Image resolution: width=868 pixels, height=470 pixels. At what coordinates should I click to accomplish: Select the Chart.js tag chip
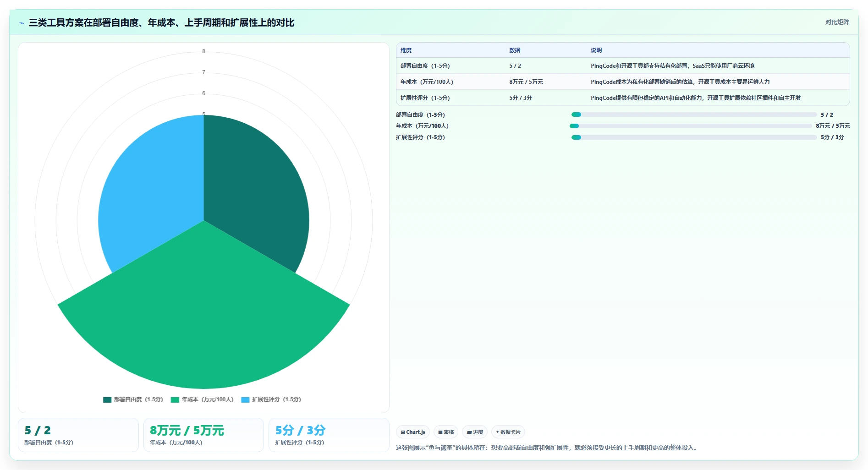tap(413, 432)
